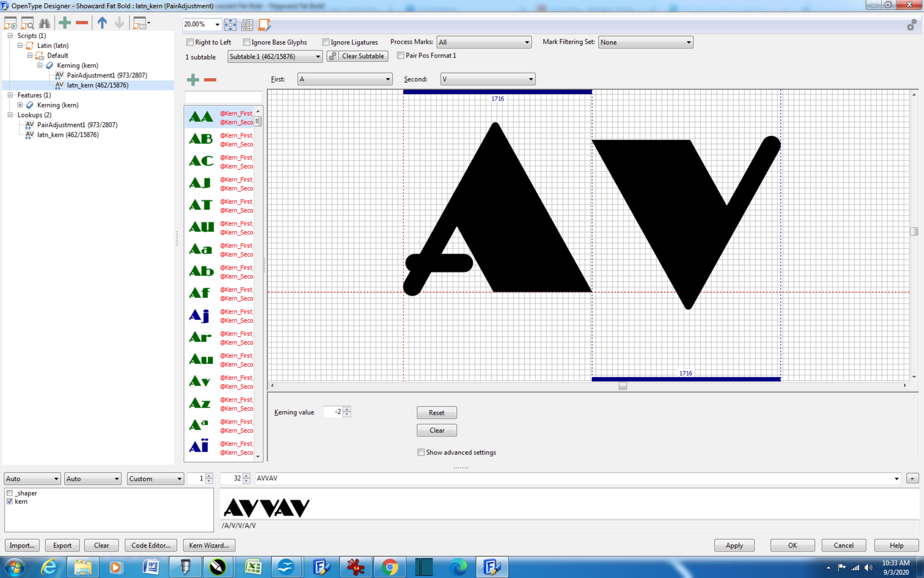Select PairAdjustment1 under Kerning in Scripts tree
This screenshot has height=578, width=924.
click(107, 75)
